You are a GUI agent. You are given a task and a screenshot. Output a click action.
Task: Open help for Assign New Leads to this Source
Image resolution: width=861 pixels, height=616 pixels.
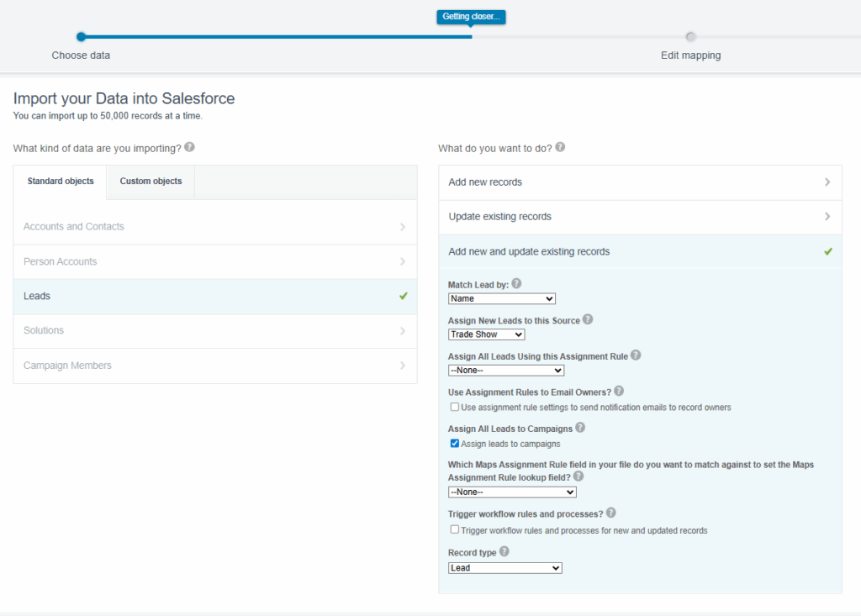point(588,319)
